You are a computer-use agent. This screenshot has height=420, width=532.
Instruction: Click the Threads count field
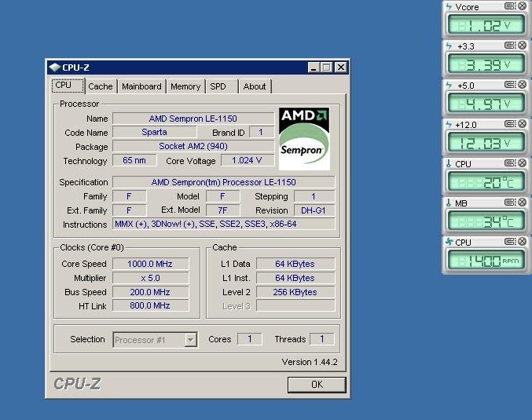click(322, 339)
